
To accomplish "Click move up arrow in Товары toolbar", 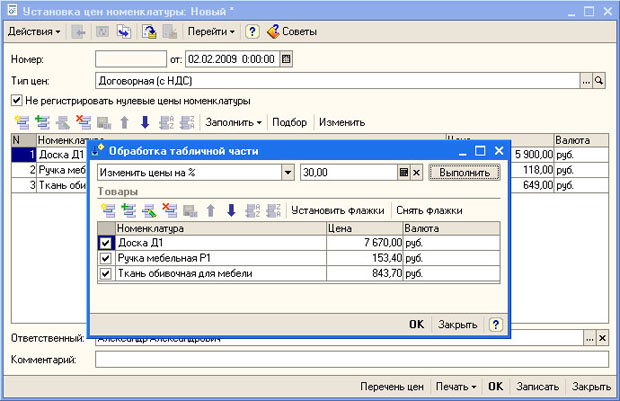I will pyautogui.click(x=211, y=210).
